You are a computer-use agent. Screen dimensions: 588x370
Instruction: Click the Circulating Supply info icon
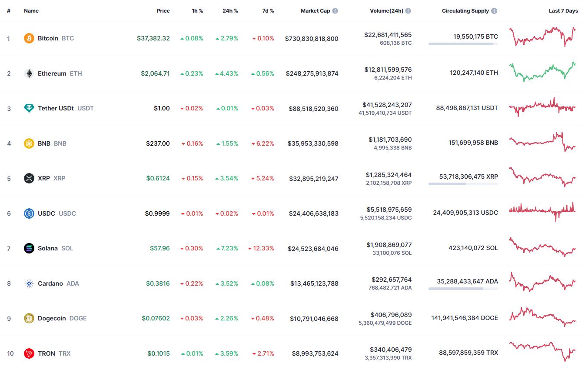pyautogui.click(x=495, y=11)
